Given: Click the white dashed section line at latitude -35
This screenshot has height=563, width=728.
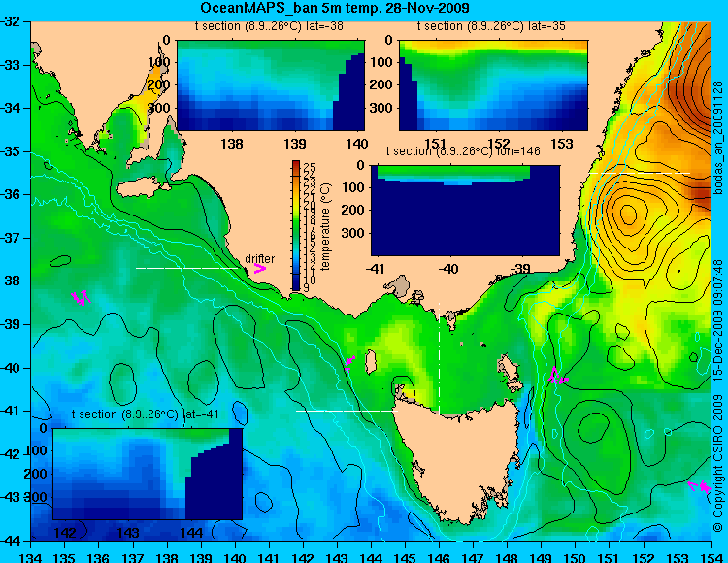Looking at the screenshot, I should [640, 173].
